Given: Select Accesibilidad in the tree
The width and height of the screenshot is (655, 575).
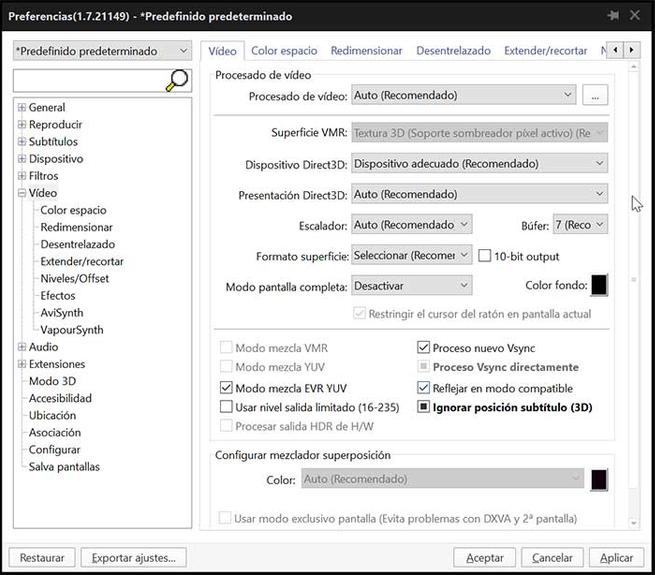Looking at the screenshot, I should coord(60,398).
